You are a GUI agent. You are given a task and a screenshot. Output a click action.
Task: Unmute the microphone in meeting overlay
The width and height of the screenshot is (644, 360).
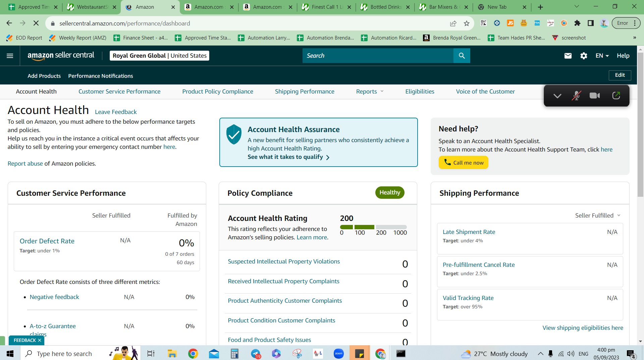pos(576,96)
